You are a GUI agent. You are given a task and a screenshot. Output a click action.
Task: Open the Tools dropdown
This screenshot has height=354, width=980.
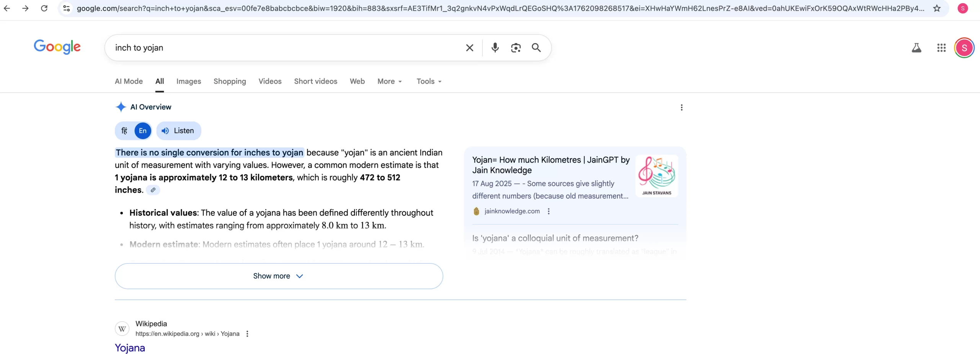tap(429, 81)
